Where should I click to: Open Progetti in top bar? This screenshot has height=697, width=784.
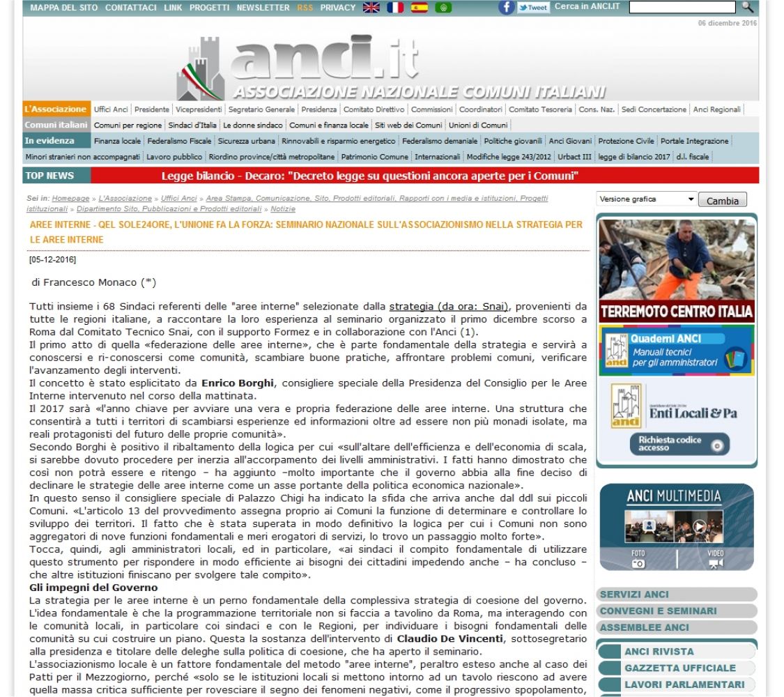tap(209, 8)
